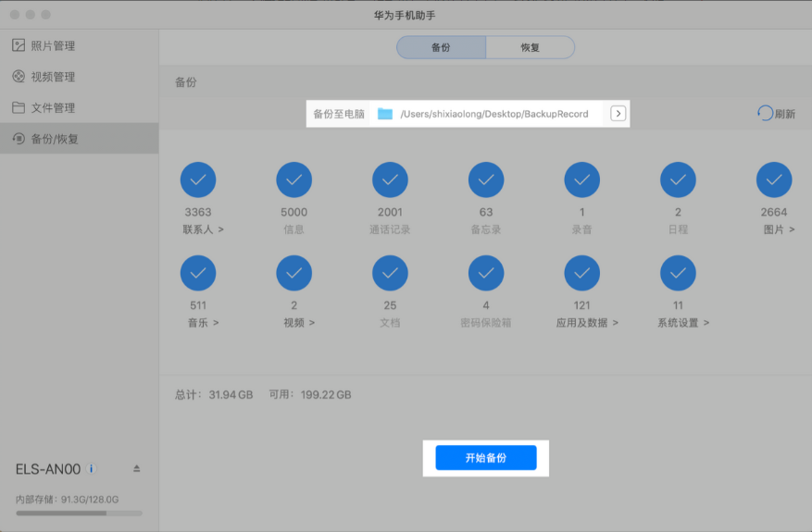Screen dimensions: 812x532
Task: Click the 开始备份 button
Action: (486, 457)
